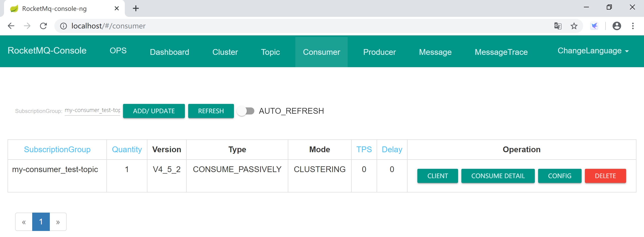Viewport: 644px width, 237px height.
Task: Reload the page with the refresh icon
Action: (44, 26)
